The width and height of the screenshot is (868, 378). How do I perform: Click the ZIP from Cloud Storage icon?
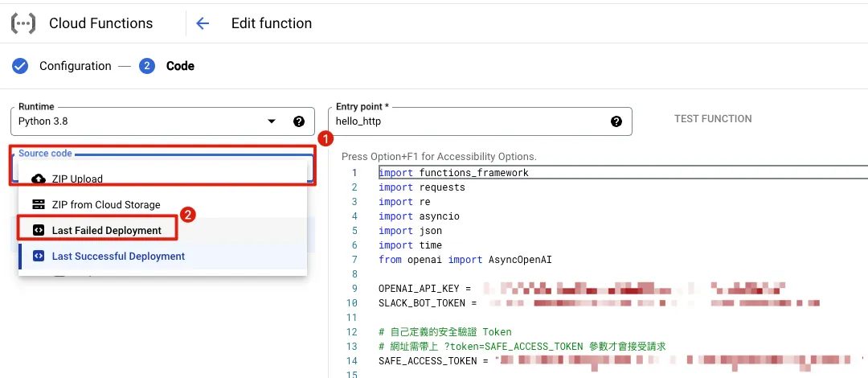click(x=38, y=204)
